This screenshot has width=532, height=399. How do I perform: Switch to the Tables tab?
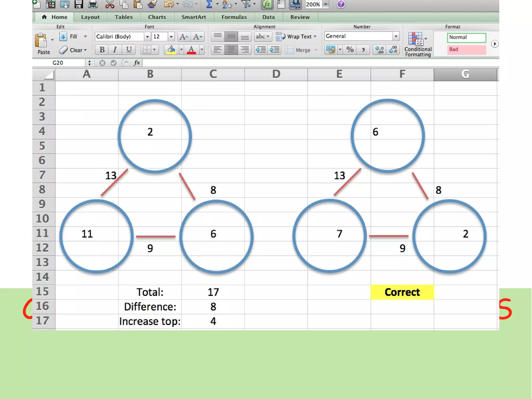point(124,17)
